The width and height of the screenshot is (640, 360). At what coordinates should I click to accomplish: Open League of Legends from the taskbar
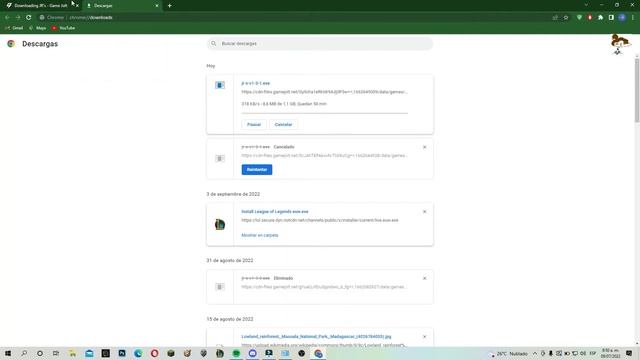220,353
